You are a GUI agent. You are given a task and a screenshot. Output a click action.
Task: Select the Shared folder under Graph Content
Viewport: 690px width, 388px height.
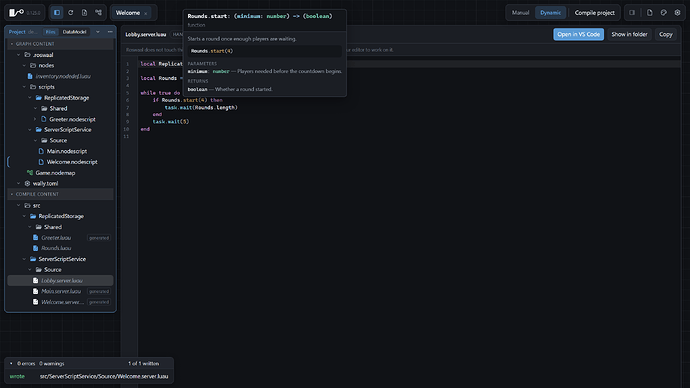(x=58, y=108)
